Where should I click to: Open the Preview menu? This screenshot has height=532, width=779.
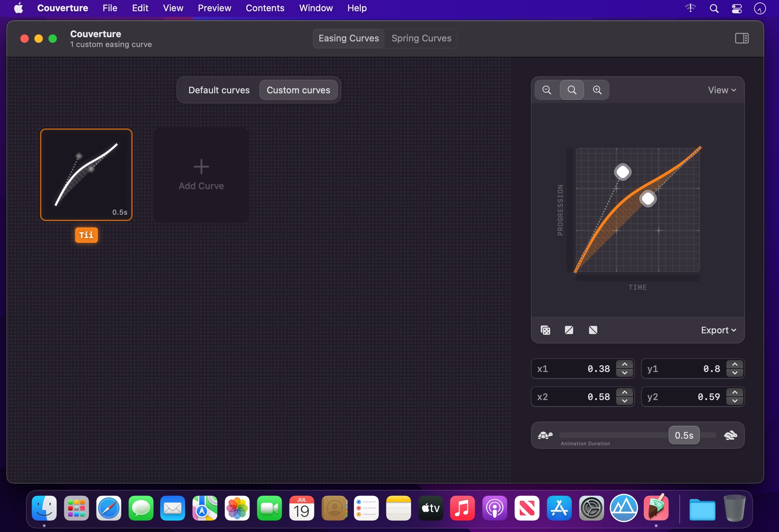[214, 8]
